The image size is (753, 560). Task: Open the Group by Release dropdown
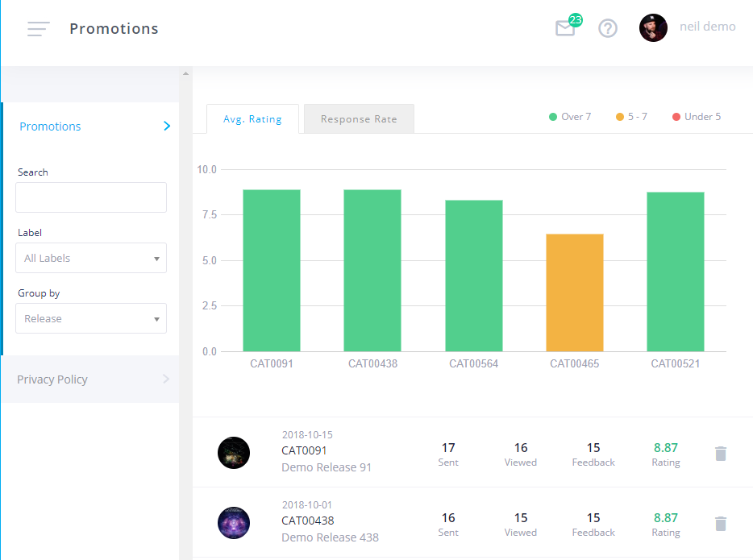tap(91, 318)
